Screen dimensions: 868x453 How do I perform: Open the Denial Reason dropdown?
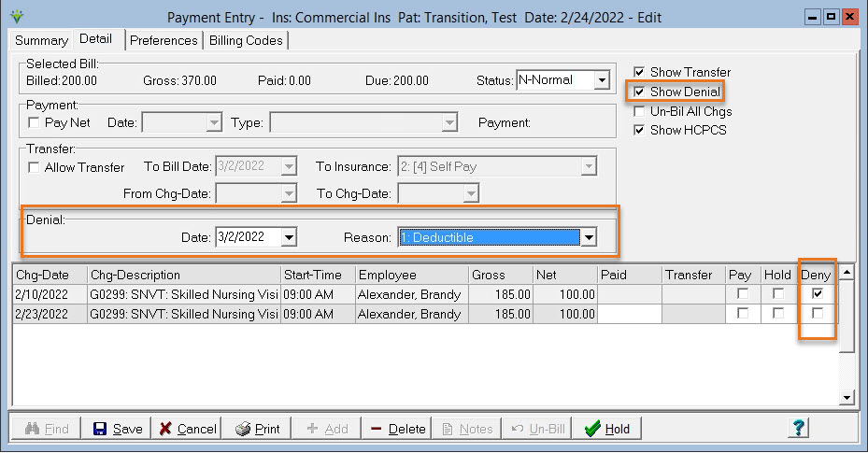click(x=589, y=238)
